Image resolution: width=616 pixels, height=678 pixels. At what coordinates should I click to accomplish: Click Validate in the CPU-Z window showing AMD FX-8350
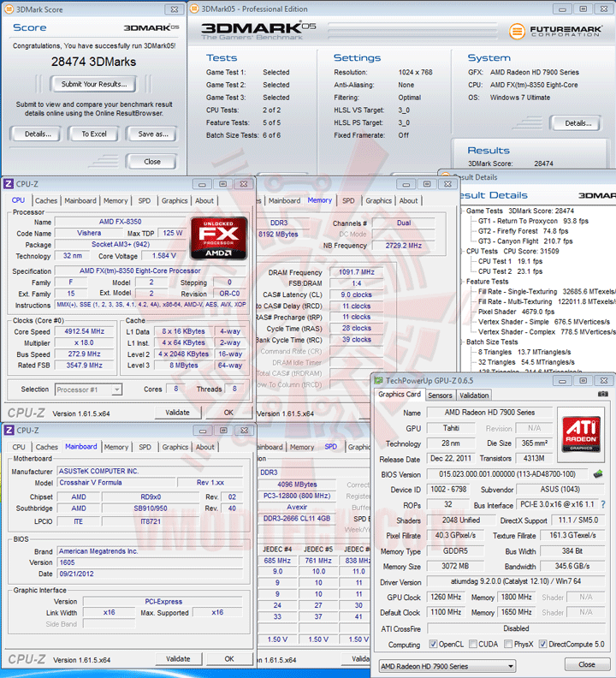[177, 413]
